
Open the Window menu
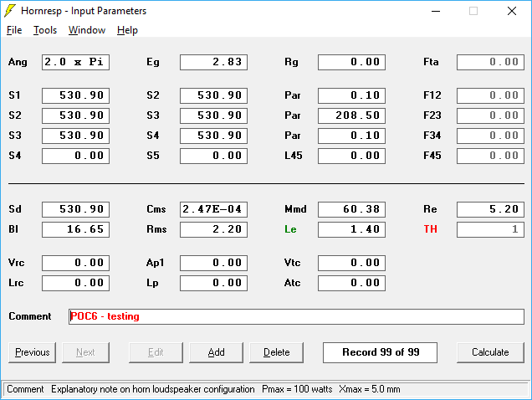pos(87,30)
